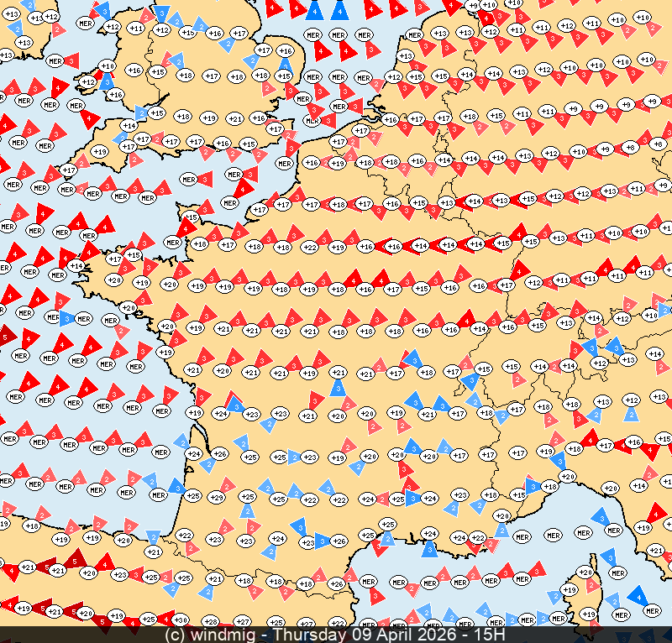This screenshot has height=643, width=672.
Task: Select +21 temperature label in southern England
Action: point(235,118)
